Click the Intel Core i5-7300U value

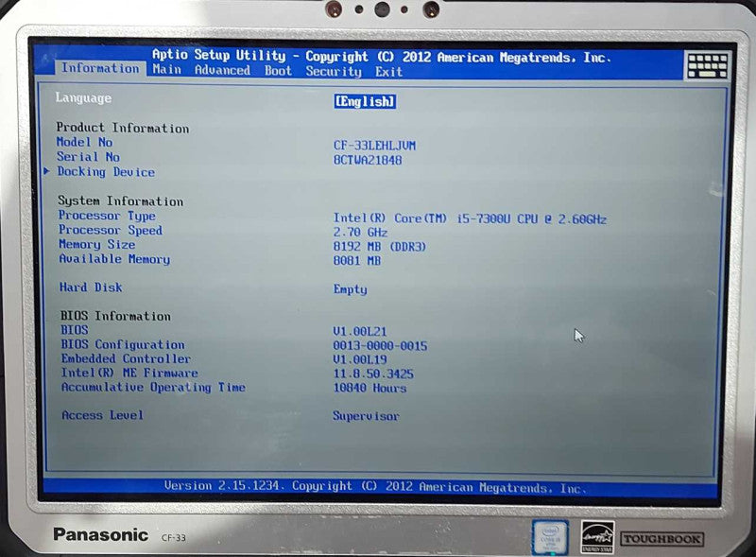pyautogui.click(x=470, y=219)
